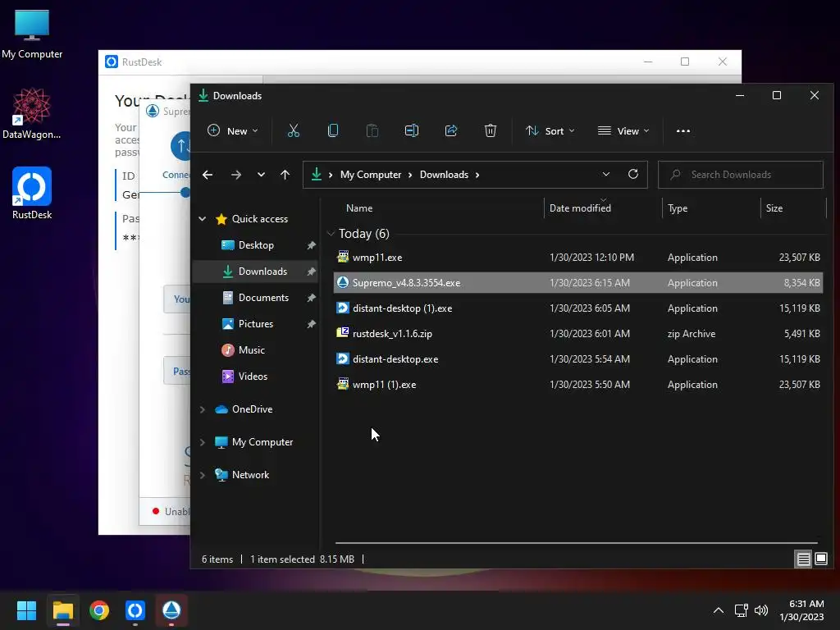Select Music in navigation pane
840x630 pixels.
(256, 349)
